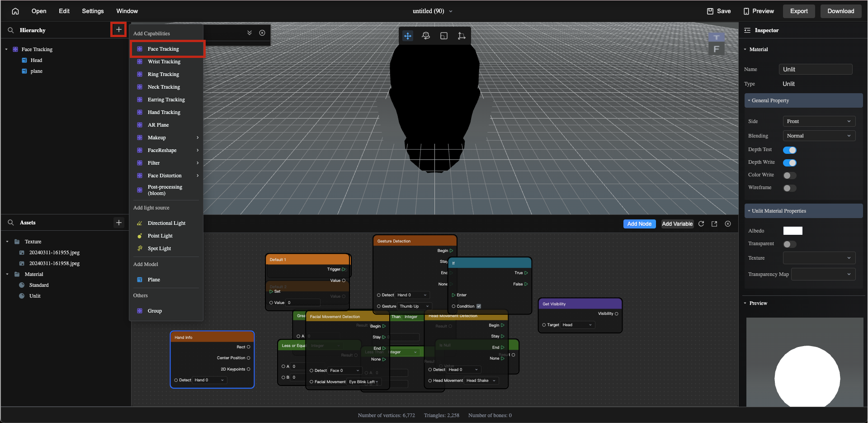Click the Hierarchy search icon
Viewport: 868px width, 423px height.
click(x=11, y=30)
